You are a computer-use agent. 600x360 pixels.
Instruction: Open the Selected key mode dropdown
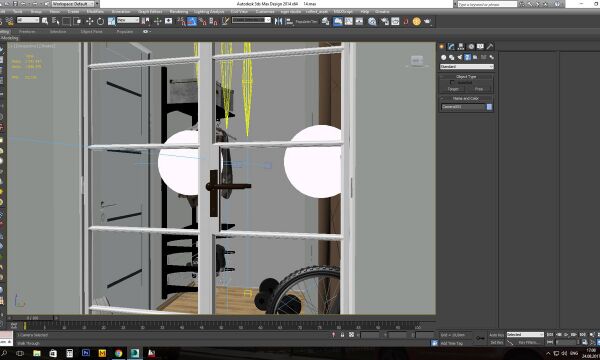point(525,335)
